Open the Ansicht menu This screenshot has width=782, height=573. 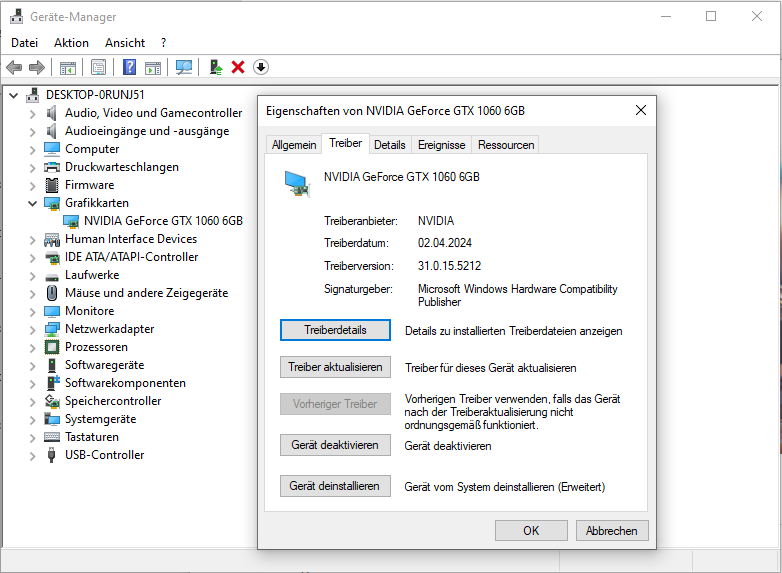(125, 43)
